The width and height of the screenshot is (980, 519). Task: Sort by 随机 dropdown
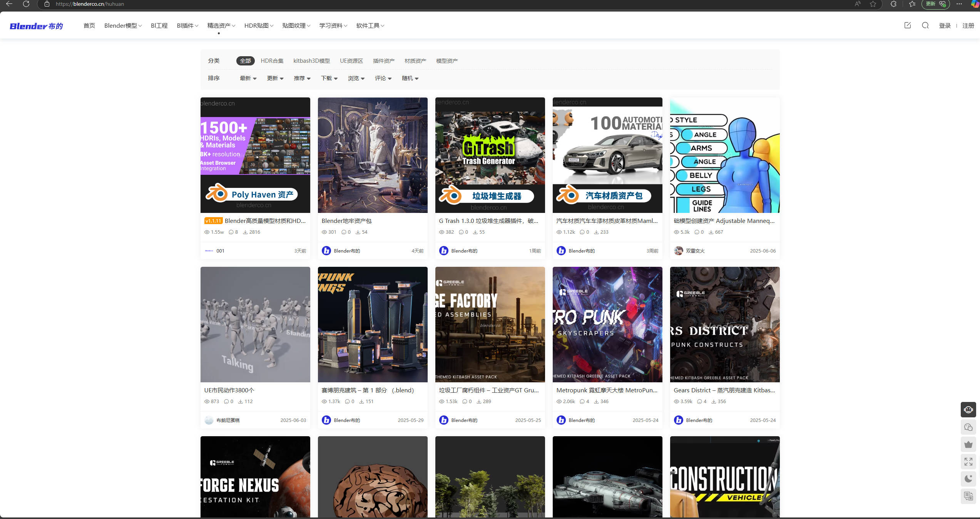click(x=410, y=78)
